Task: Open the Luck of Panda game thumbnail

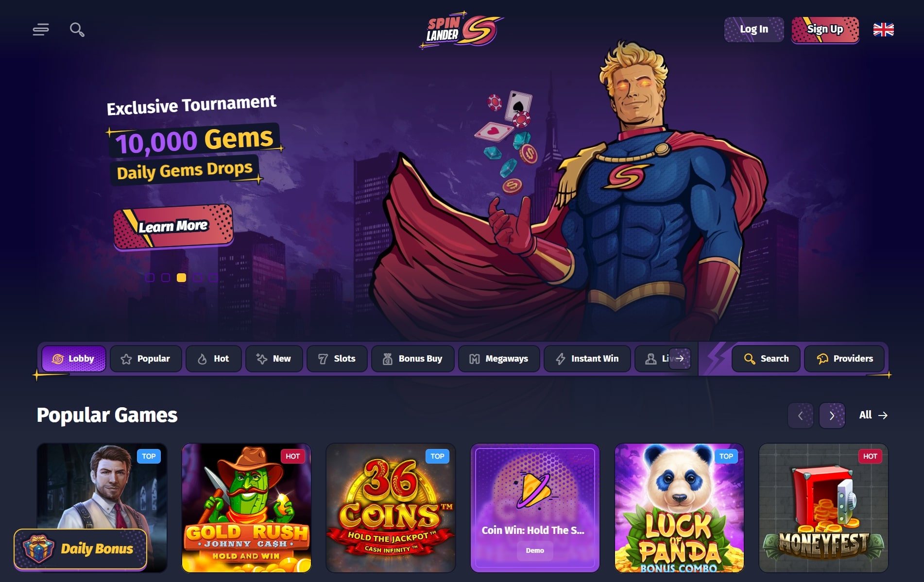Action: pos(679,508)
